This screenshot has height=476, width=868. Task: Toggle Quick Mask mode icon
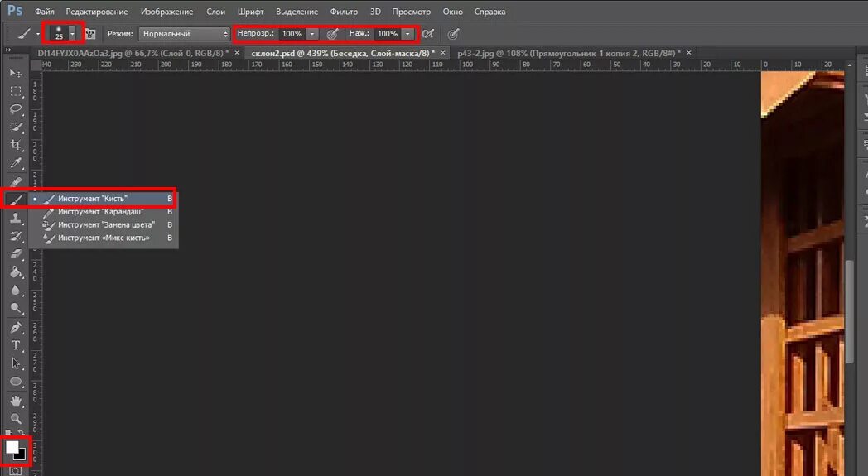click(16, 471)
